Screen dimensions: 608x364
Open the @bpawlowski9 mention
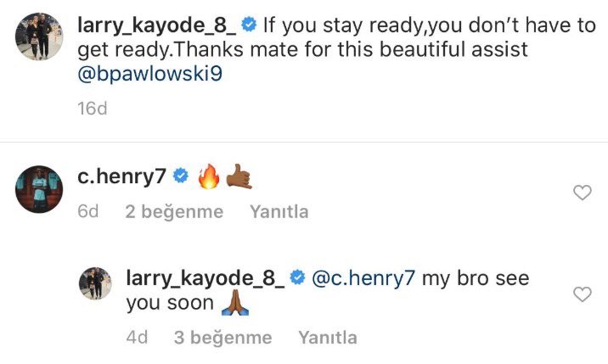[150, 74]
